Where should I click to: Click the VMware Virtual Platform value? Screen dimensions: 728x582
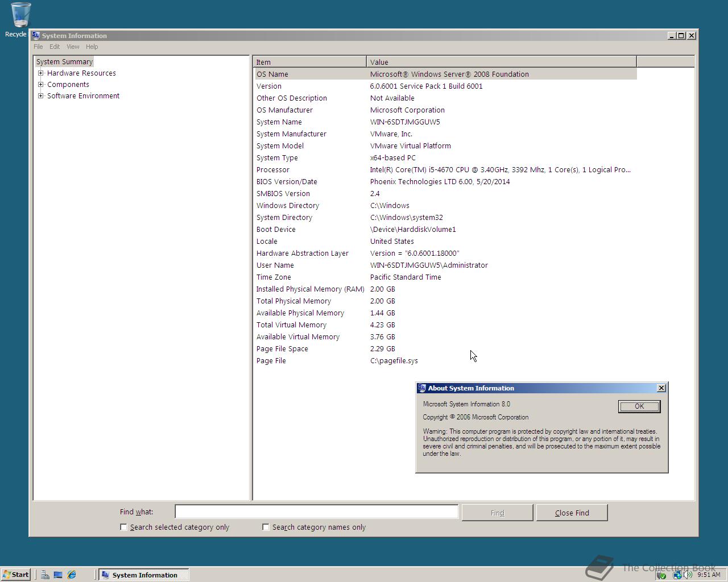click(x=410, y=145)
